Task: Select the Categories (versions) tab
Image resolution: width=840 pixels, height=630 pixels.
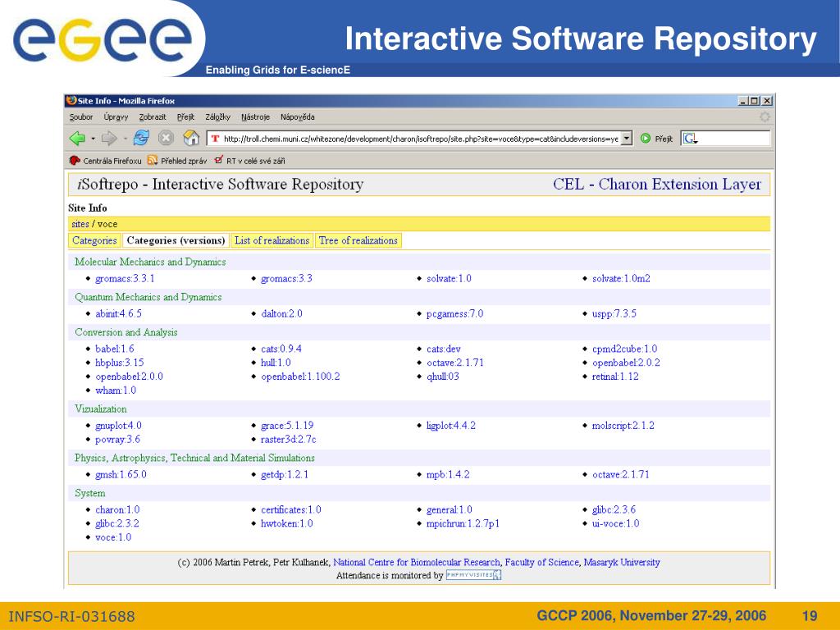Action: click(x=176, y=240)
